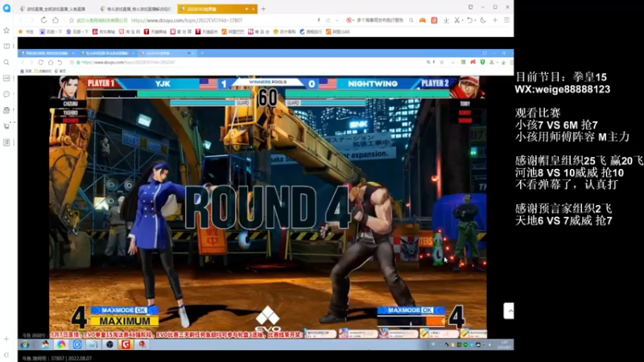Open the 苏宁易购 bookmark

pos(284,31)
